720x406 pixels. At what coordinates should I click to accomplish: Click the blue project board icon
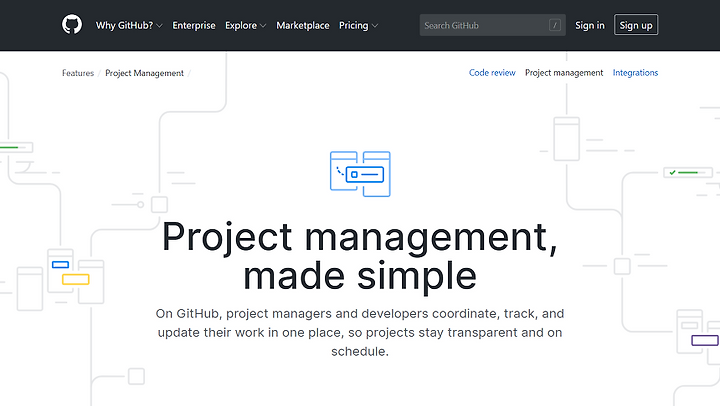click(x=360, y=174)
